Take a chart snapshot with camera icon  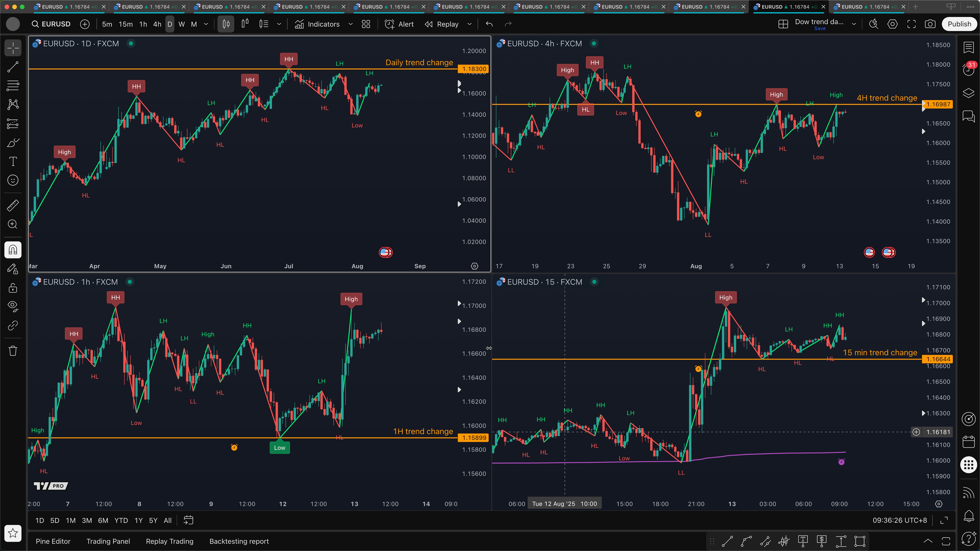930,24
